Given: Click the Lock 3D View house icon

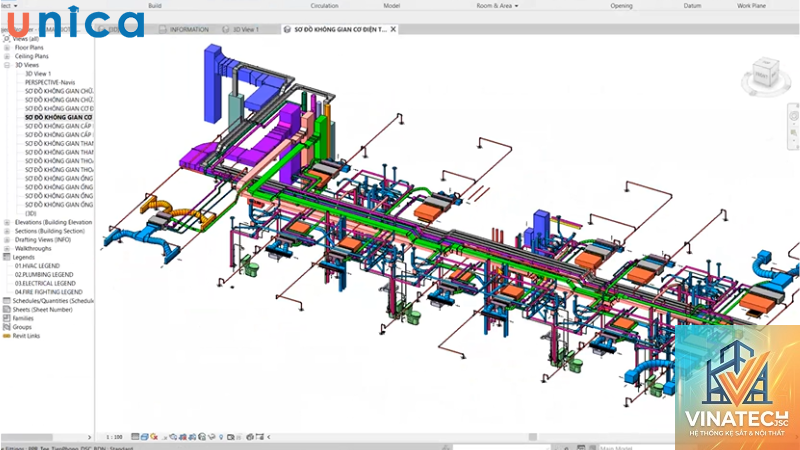Looking at the screenshot, I should click(x=202, y=437).
